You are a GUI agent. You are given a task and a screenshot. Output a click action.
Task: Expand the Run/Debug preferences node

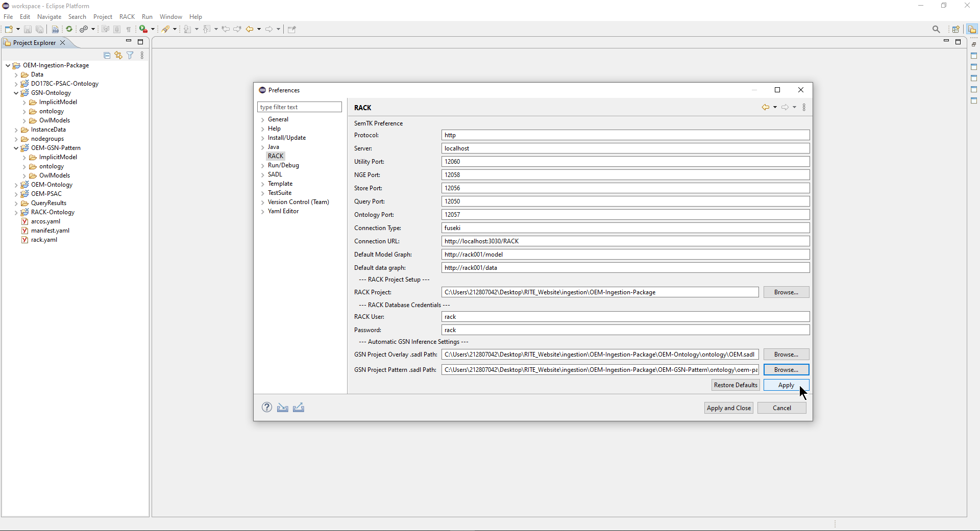tap(263, 166)
